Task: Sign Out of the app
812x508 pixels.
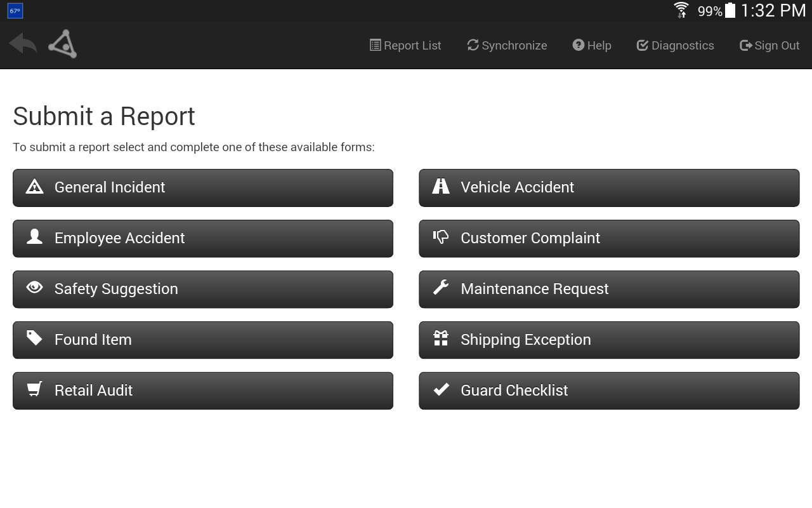Action: tap(769, 45)
